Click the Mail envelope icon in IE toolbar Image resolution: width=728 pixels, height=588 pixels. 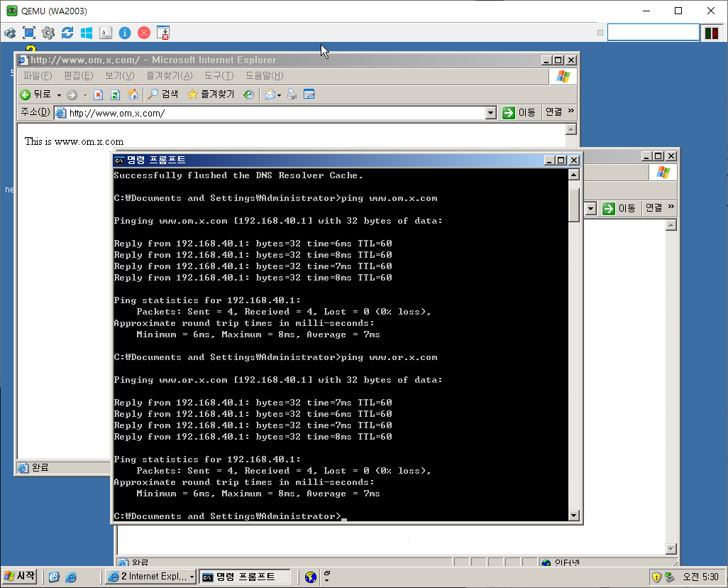(270, 95)
